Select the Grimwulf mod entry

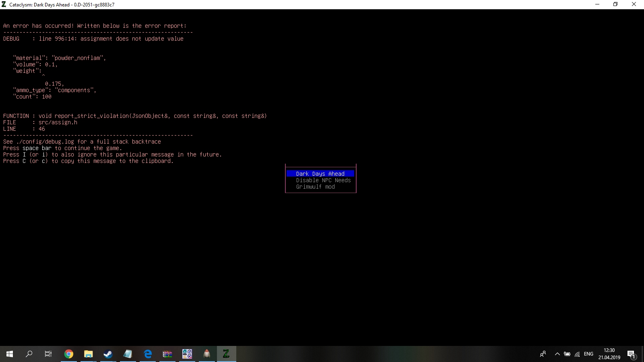[x=316, y=187]
